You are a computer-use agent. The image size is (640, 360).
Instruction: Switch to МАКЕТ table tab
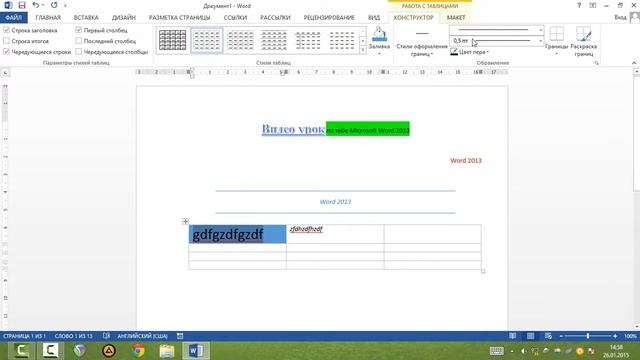tap(456, 18)
